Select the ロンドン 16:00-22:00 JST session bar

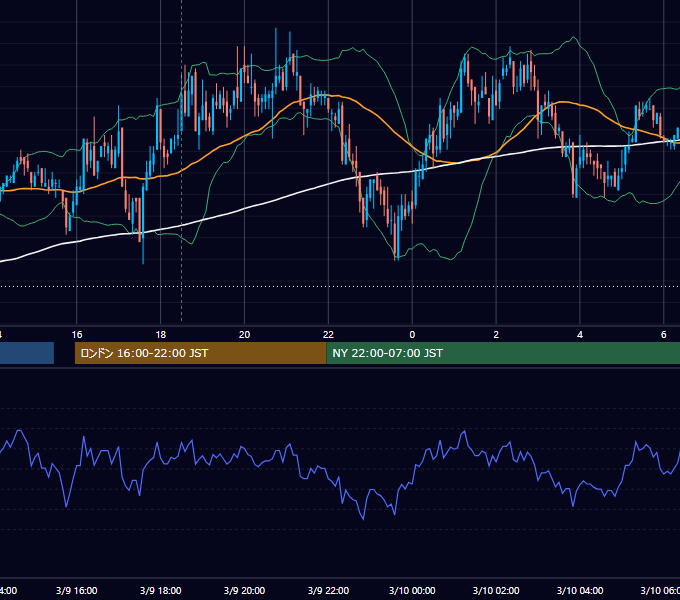(x=200, y=353)
